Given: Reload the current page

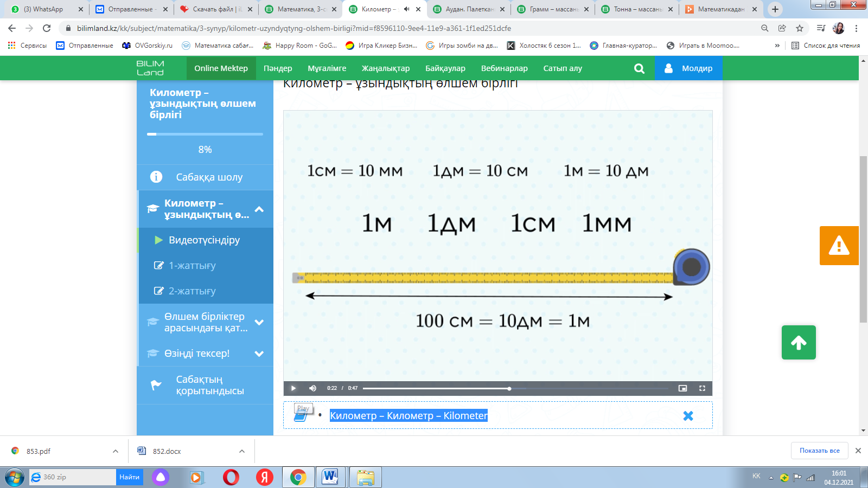Looking at the screenshot, I should (47, 28).
